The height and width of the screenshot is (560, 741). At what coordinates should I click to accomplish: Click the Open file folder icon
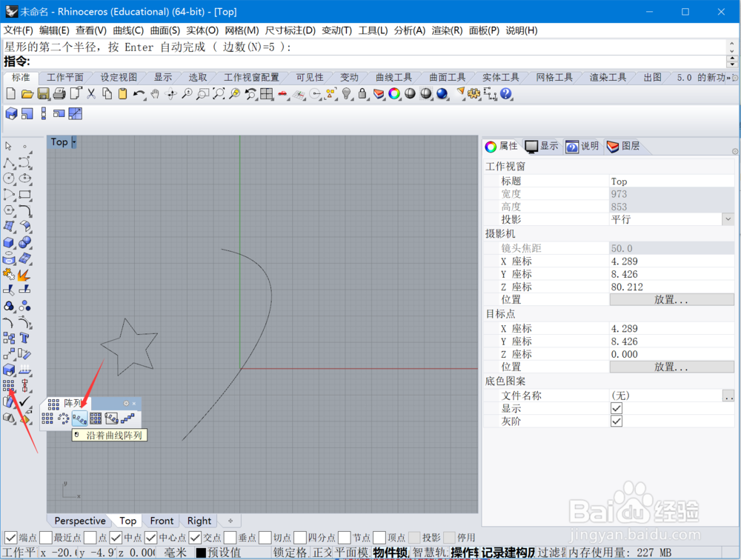(27, 93)
